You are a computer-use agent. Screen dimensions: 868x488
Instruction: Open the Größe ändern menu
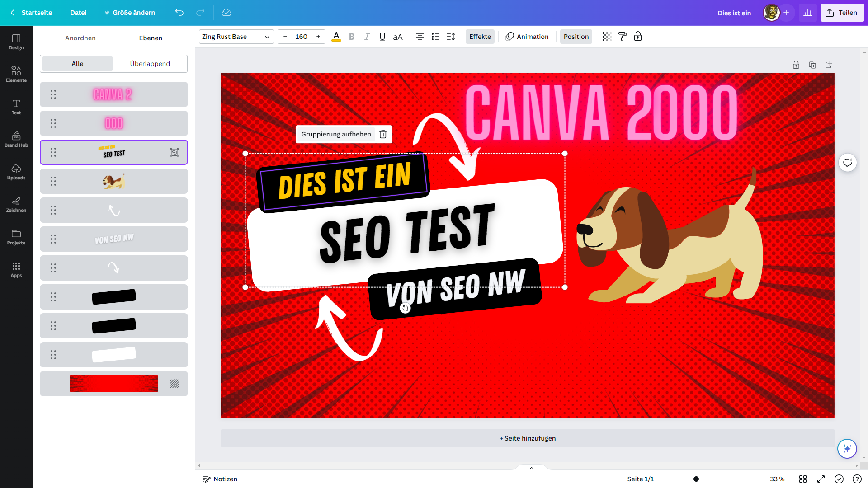130,13
